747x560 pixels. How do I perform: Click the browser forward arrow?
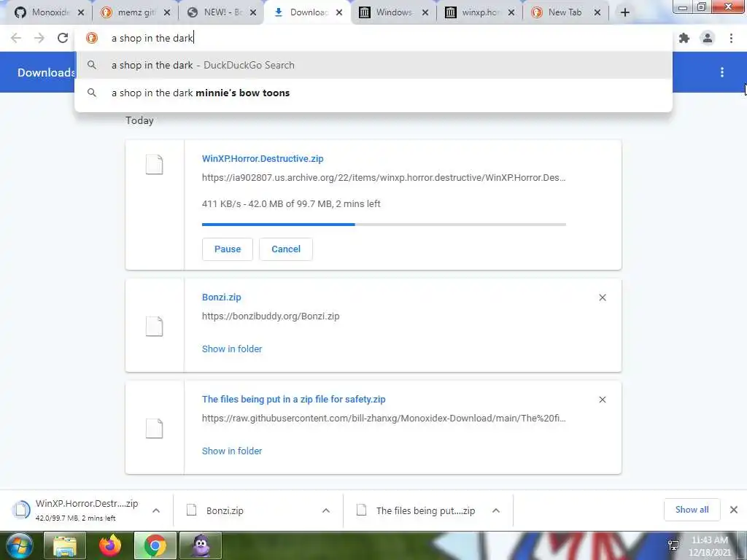(x=39, y=38)
